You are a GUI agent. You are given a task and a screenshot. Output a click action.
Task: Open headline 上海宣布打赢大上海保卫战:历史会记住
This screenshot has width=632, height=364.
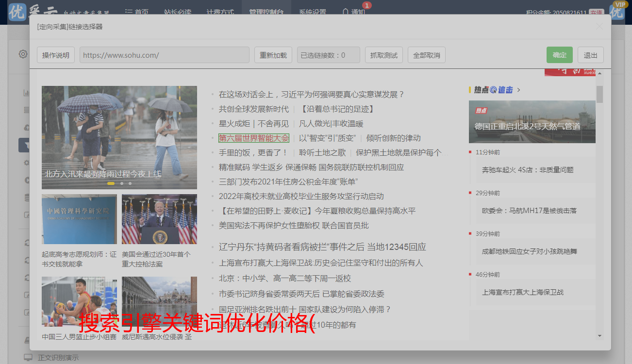pyautogui.click(x=321, y=263)
